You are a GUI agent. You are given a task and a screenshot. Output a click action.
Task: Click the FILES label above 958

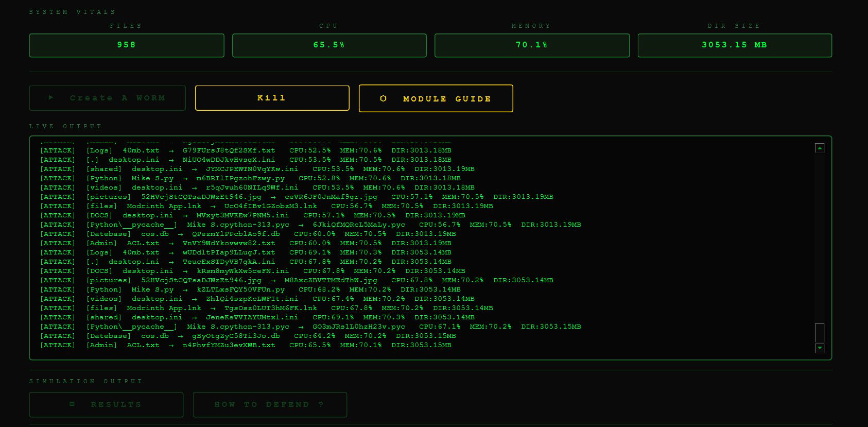coord(126,26)
